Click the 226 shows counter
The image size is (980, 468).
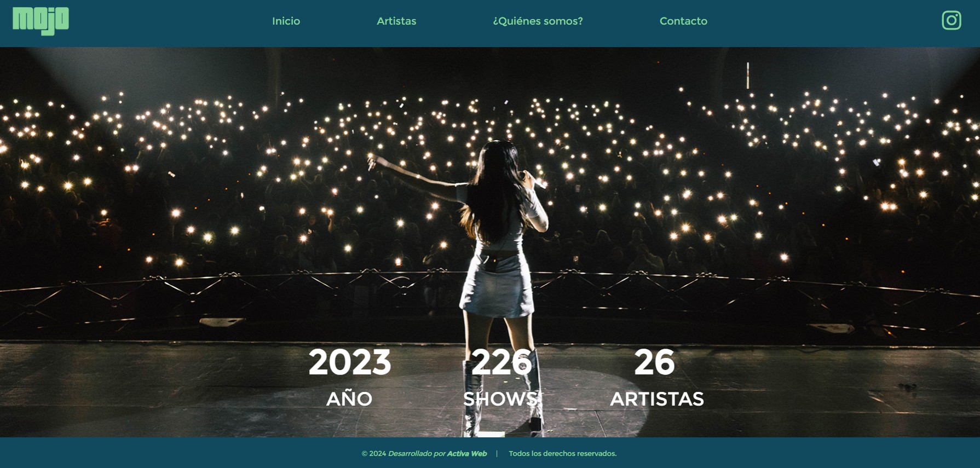pyautogui.click(x=501, y=362)
